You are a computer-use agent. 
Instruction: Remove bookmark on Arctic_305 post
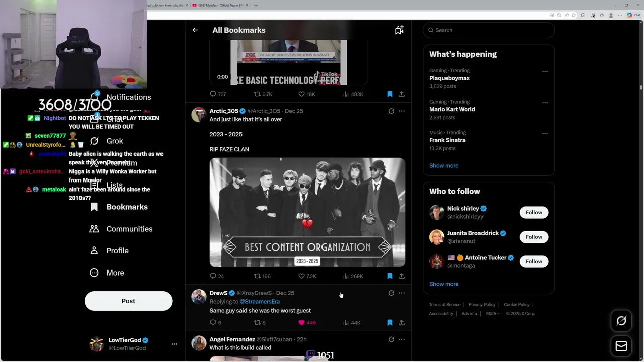pos(390,276)
